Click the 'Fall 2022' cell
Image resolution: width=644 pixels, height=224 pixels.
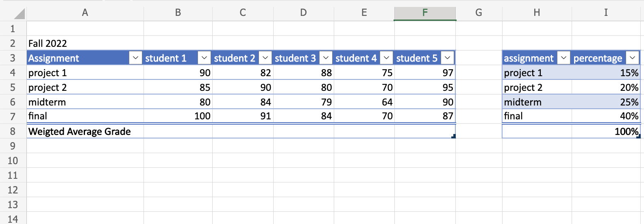pyautogui.click(x=85, y=43)
